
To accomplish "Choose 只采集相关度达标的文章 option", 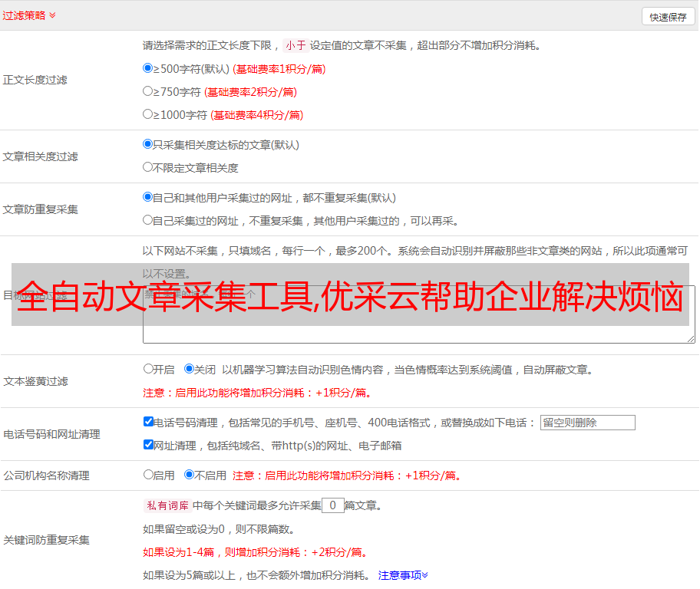I will pyautogui.click(x=148, y=144).
